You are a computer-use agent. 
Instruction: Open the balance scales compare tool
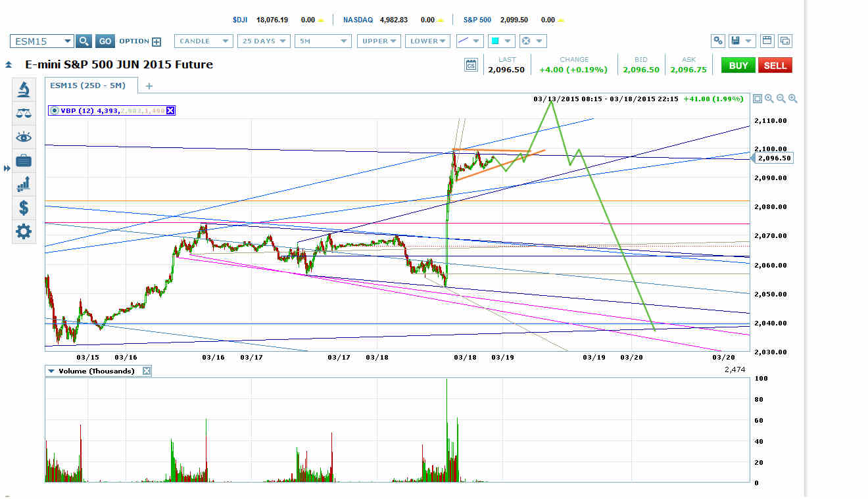point(24,113)
